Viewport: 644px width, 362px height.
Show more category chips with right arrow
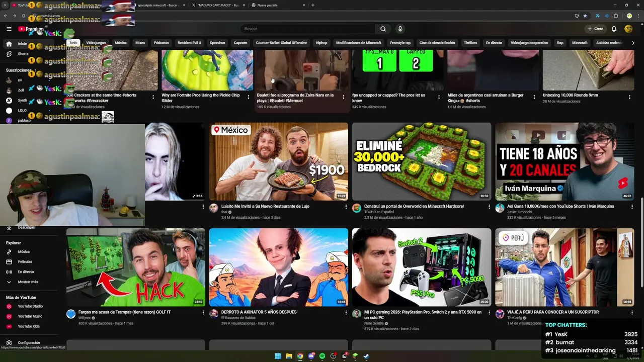point(632,43)
